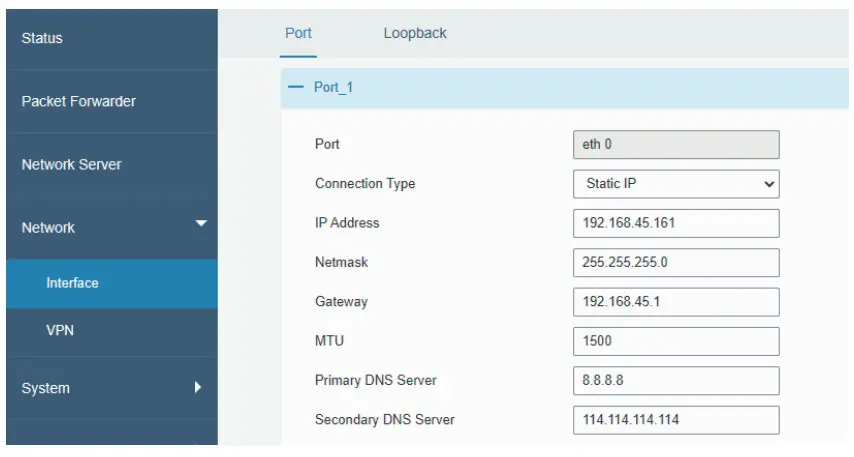Click the MTU field showing 1500
854x457 pixels.
pos(676,342)
